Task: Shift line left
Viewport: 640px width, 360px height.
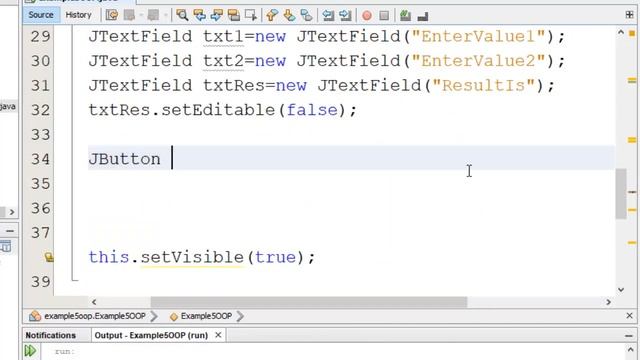Action: (328, 16)
